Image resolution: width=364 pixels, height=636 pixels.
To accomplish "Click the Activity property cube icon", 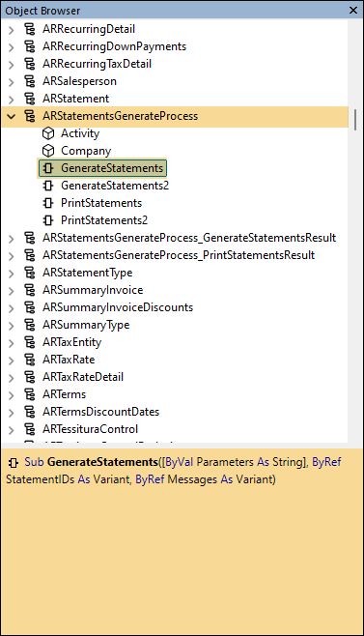I will click(x=48, y=133).
